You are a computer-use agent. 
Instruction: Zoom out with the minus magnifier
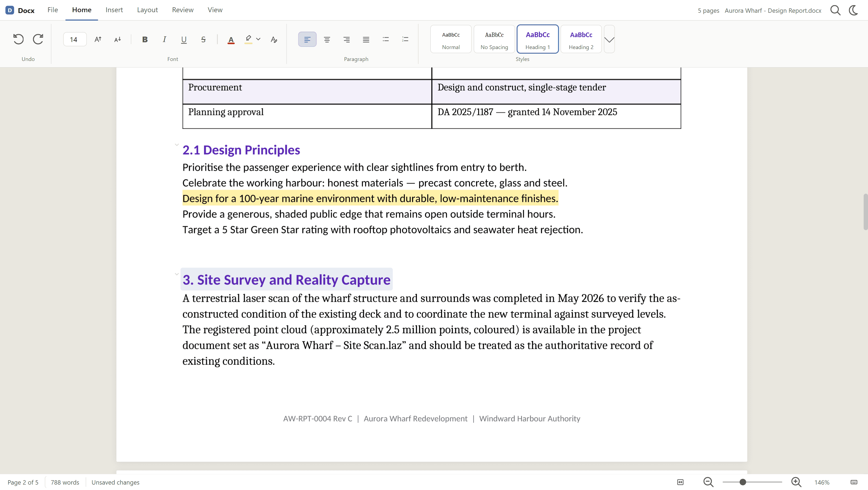[x=708, y=482]
